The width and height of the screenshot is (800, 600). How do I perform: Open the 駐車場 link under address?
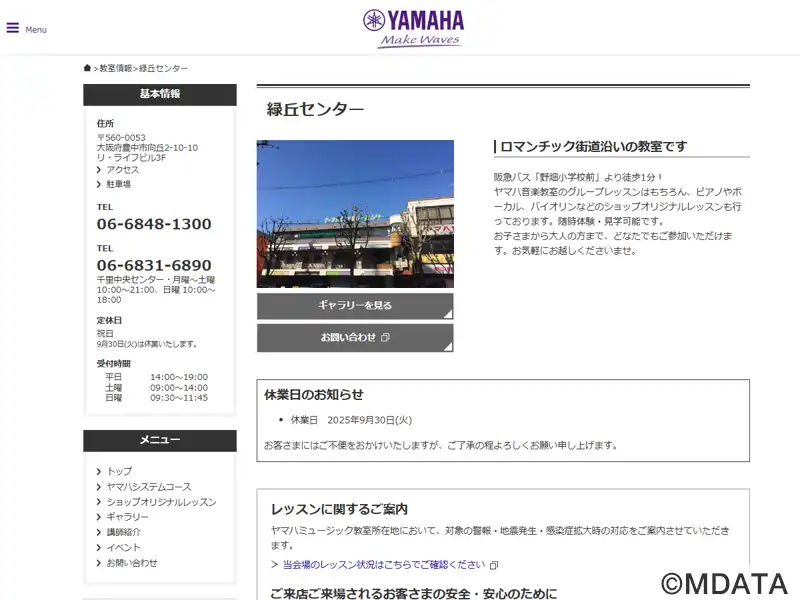118,184
